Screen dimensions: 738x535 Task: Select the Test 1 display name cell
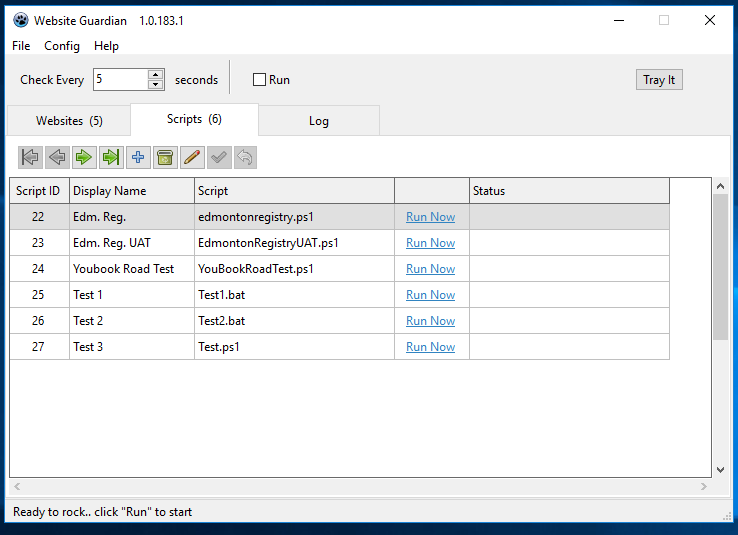coord(132,295)
